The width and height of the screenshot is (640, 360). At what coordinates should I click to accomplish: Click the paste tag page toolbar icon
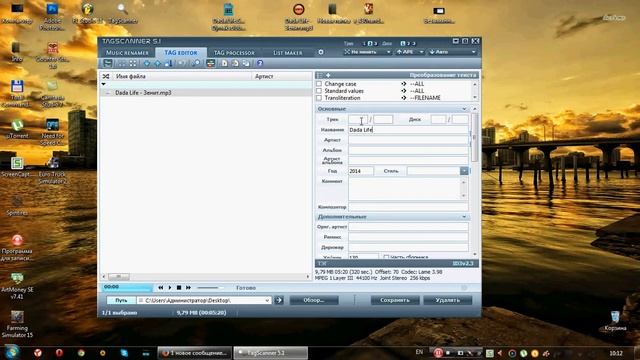[x=235, y=63]
